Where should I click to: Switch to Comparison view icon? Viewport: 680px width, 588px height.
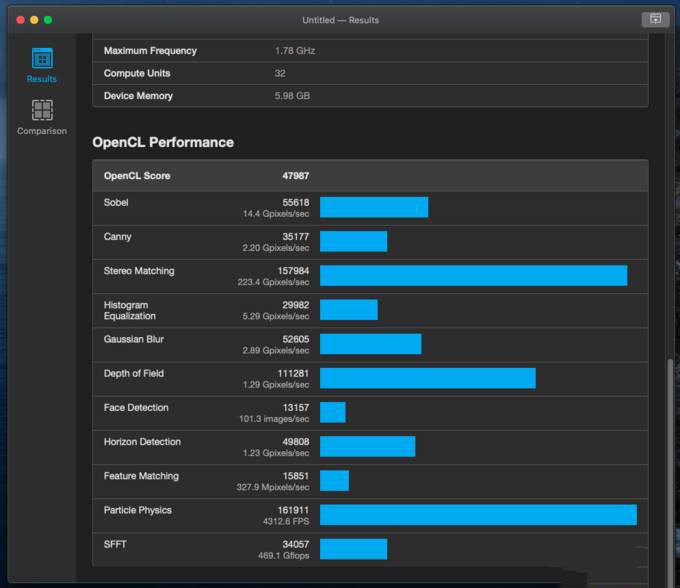[x=42, y=110]
